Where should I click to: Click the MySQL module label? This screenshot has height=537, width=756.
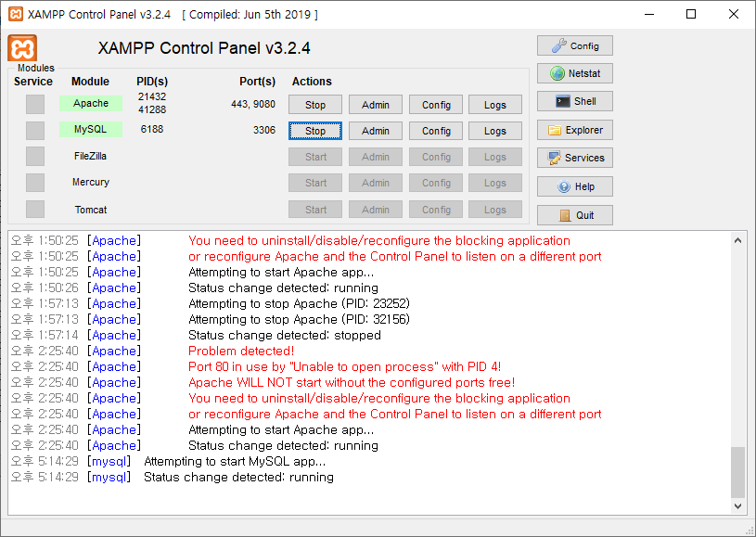coord(91,129)
